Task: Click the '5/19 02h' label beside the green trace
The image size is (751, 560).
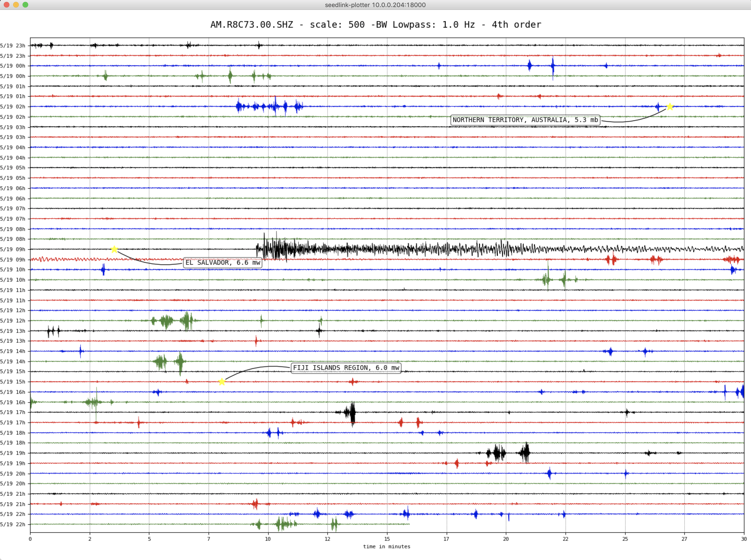Action: point(13,117)
